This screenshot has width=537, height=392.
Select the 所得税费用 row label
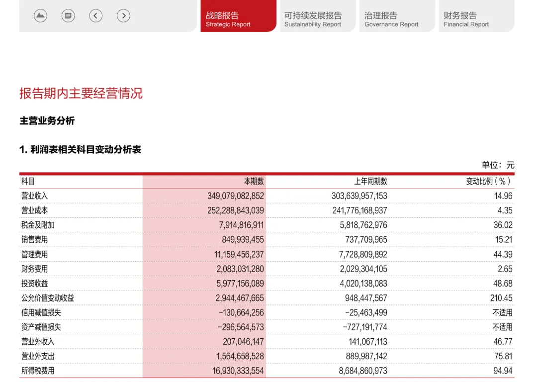click(38, 371)
